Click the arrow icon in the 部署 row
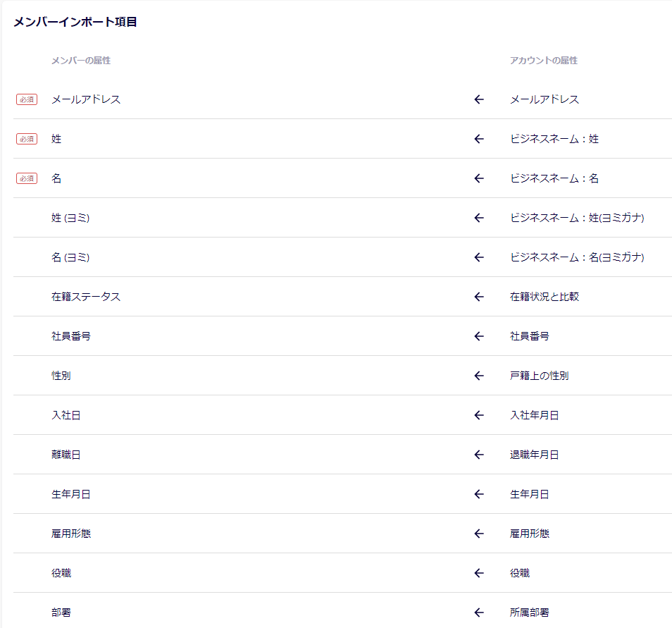This screenshot has height=628, width=672. (x=479, y=612)
